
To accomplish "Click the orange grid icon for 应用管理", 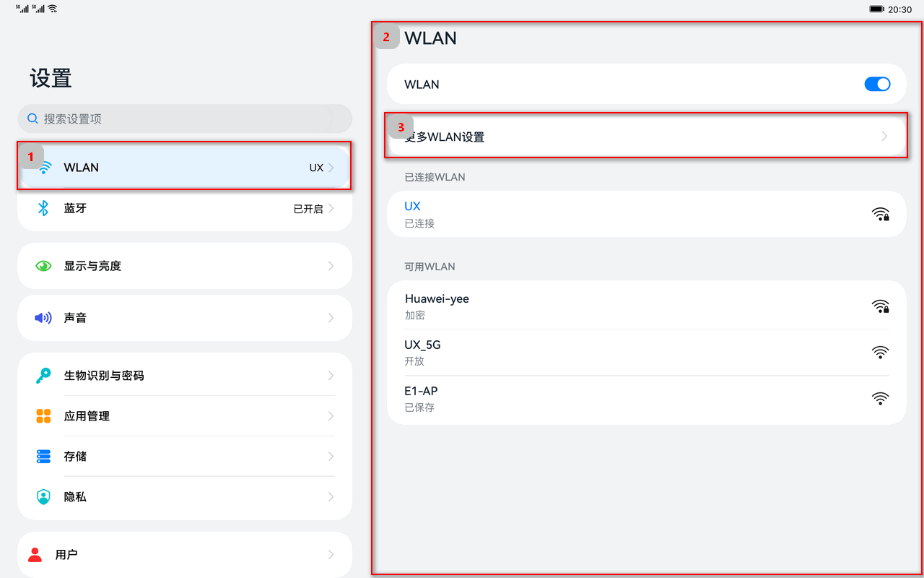I will click(43, 416).
